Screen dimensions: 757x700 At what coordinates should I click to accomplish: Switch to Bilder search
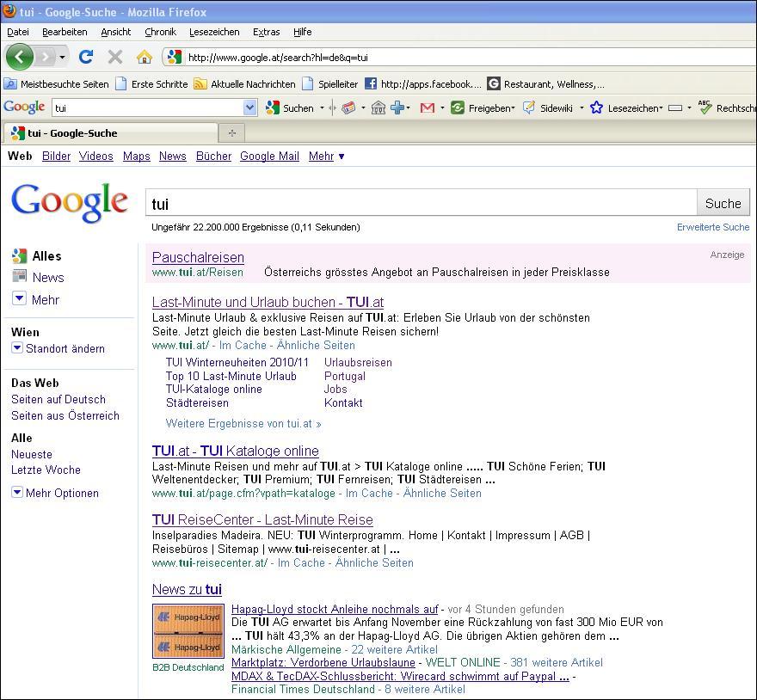[56, 157]
